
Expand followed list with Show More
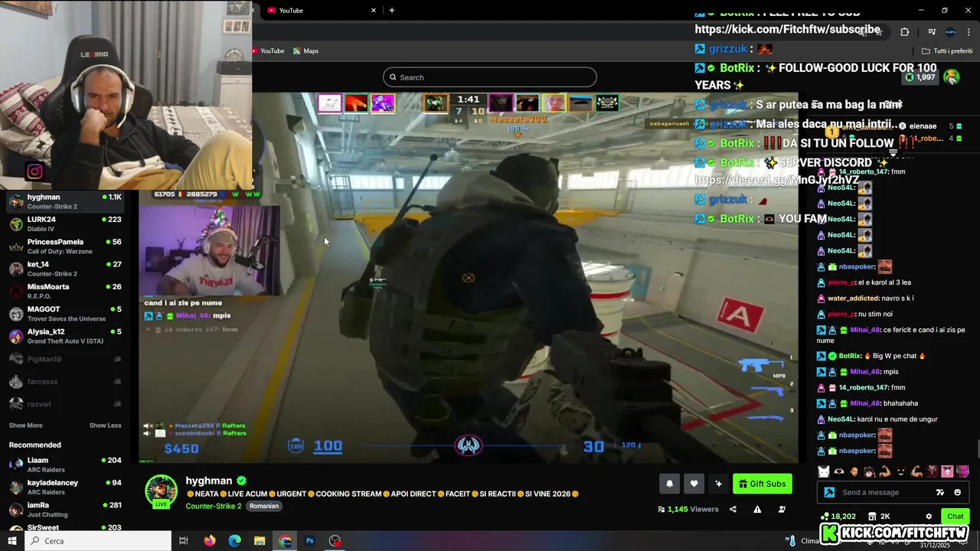(25, 425)
